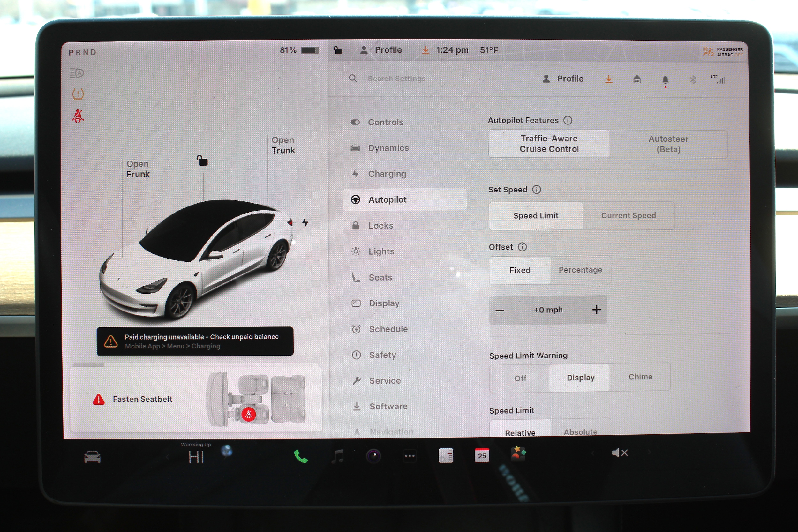The height and width of the screenshot is (532, 798).
Task: Tap the phone icon in bottom bar
Action: coord(301,456)
